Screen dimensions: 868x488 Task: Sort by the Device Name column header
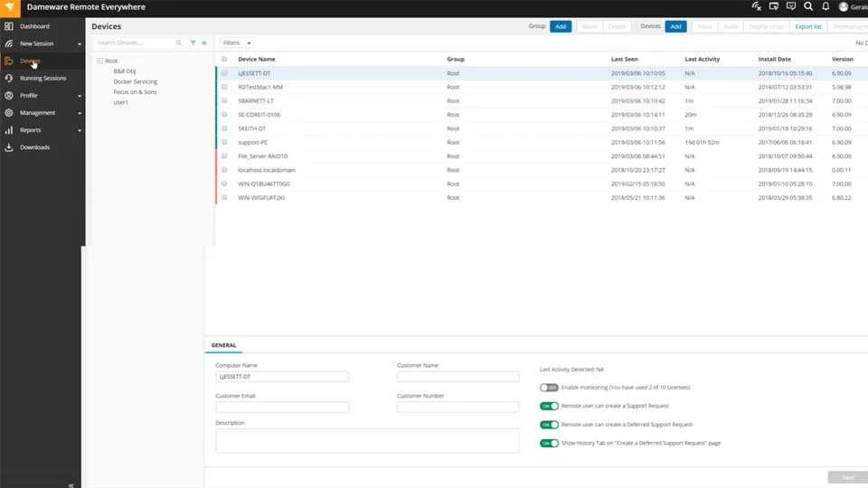(x=256, y=60)
